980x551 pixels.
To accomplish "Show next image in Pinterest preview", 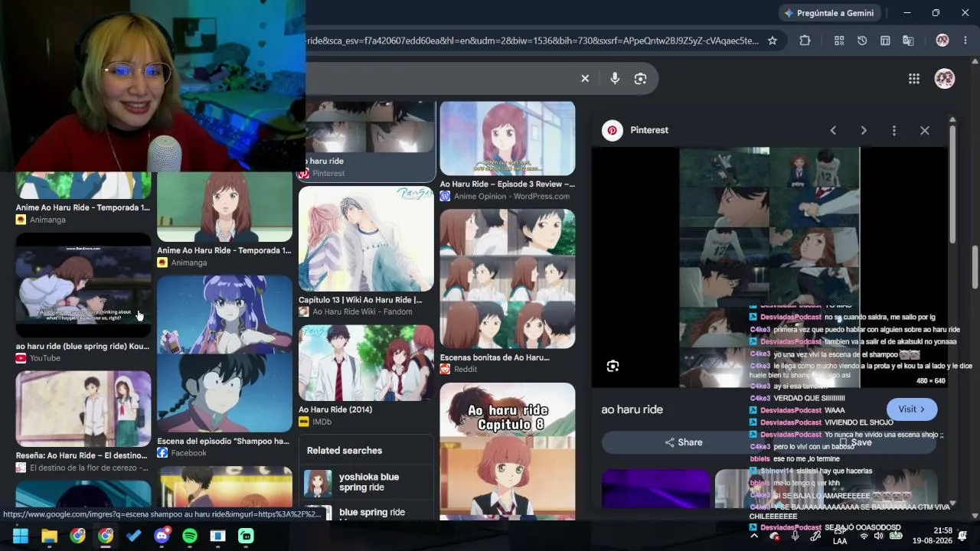I will 864,131.
